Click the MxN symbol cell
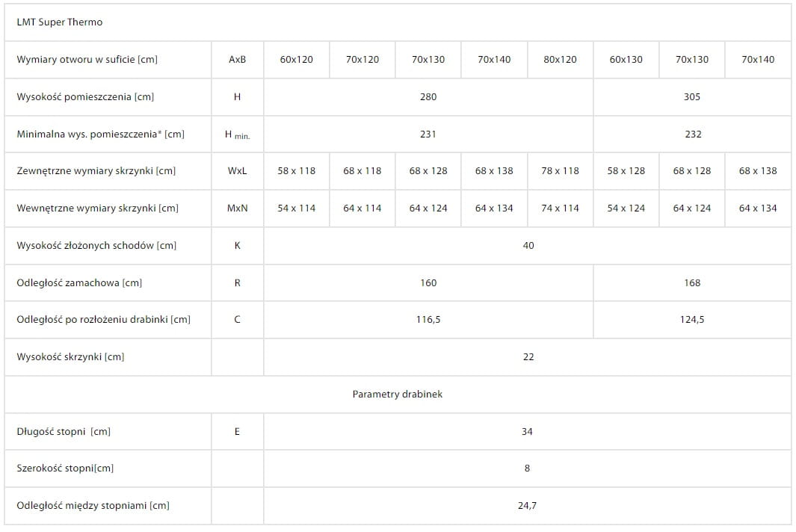 [x=238, y=208]
